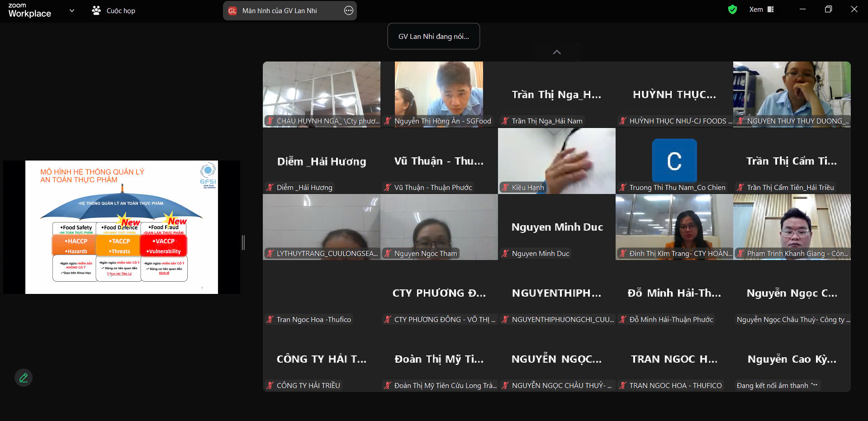868x421 pixels.
Task: Open the Xem view layout menu
Action: point(761,9)
